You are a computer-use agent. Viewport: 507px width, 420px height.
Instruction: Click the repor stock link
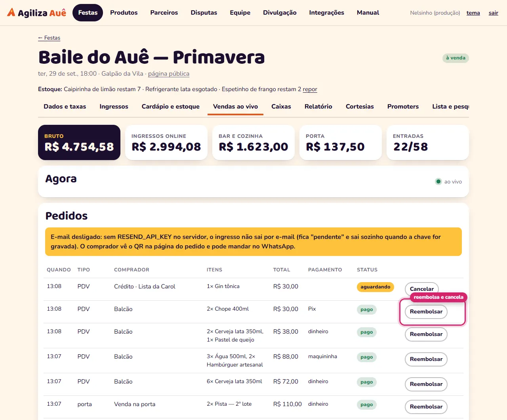tap(310, 89)
